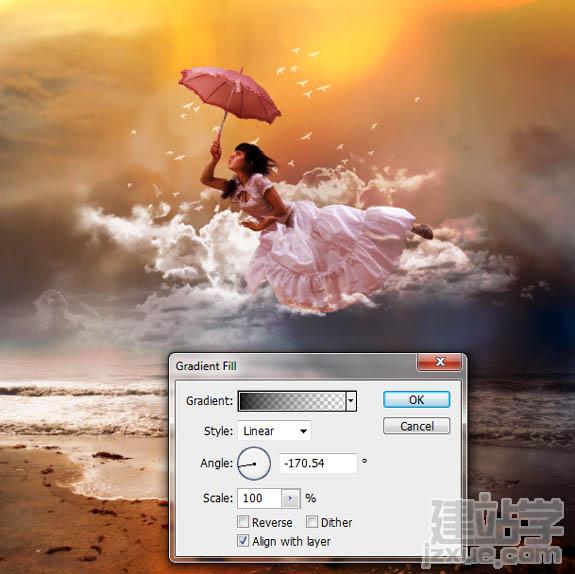
Task: Enable the Reverse checkbox
Action: 243,522
